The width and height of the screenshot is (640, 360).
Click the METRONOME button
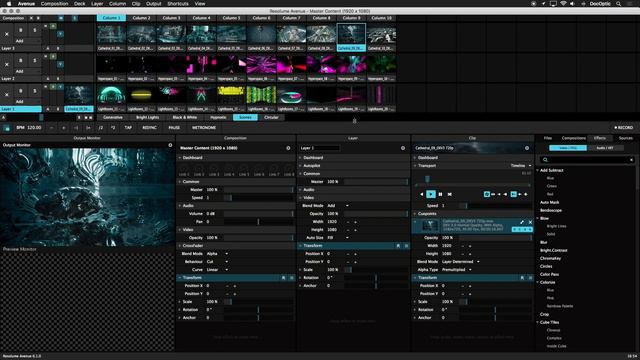point(204,128)
